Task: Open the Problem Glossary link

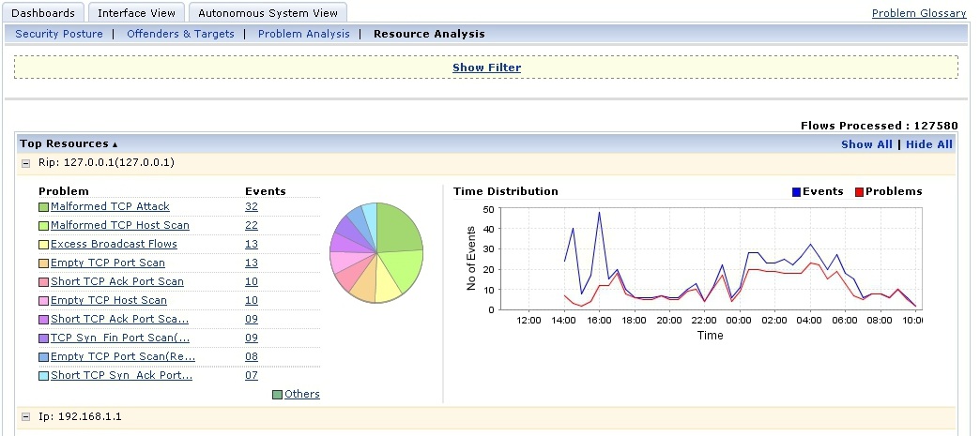Action: coord(919,13)
